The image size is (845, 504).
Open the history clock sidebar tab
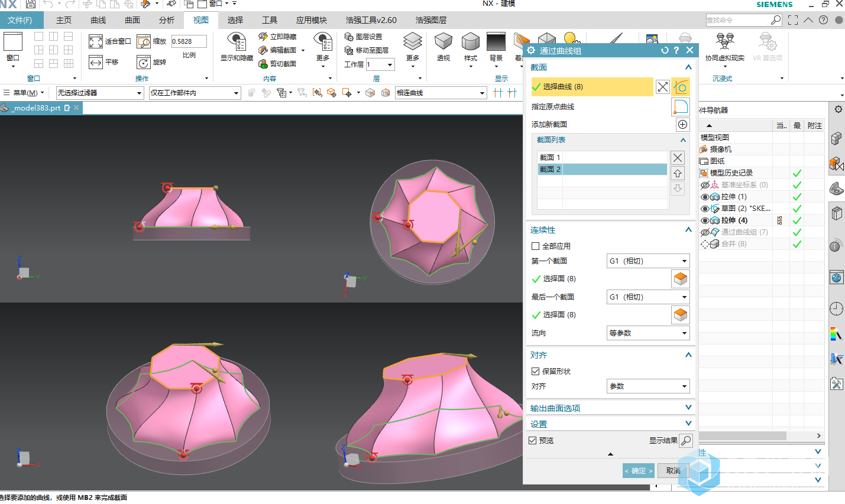836,308
